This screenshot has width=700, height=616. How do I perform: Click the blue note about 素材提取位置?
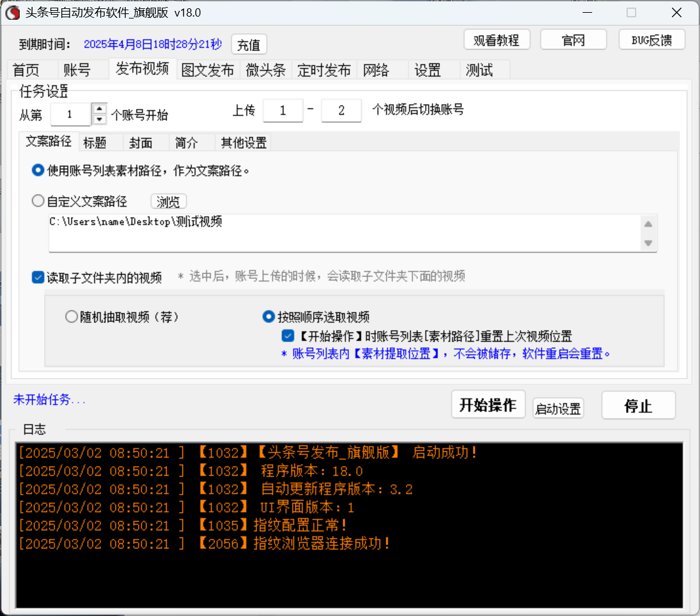click(x=445, y=354)
